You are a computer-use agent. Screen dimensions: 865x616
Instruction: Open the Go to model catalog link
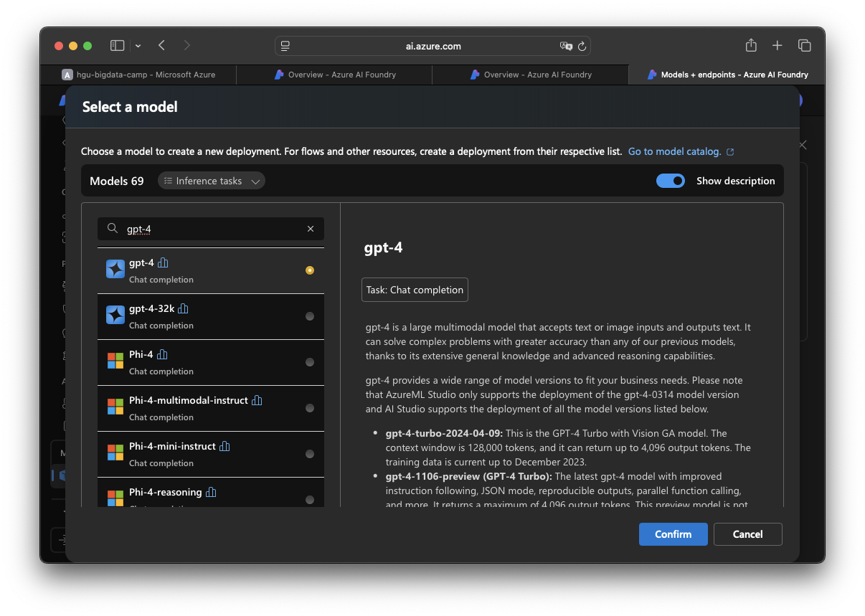674,152
